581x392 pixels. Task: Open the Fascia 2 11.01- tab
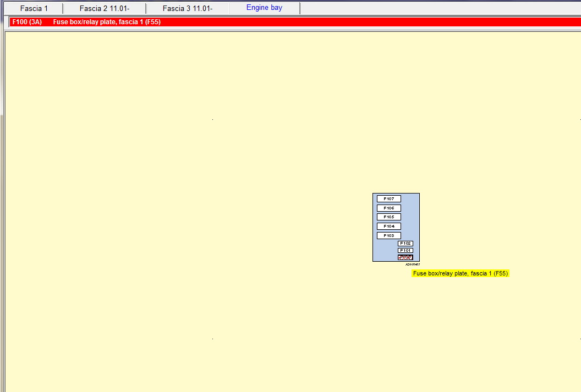click(x=104, y=9)
